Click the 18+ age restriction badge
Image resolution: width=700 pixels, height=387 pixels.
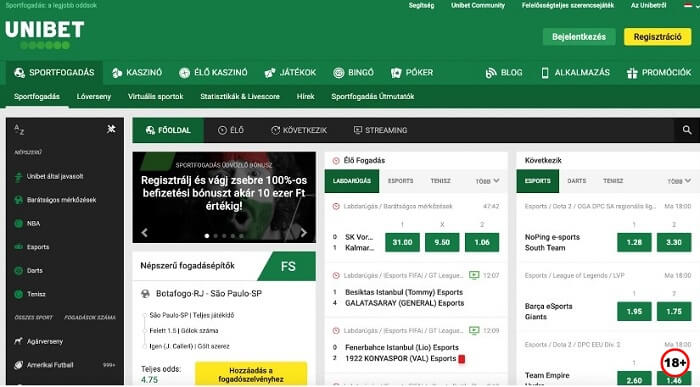(675, 363)
